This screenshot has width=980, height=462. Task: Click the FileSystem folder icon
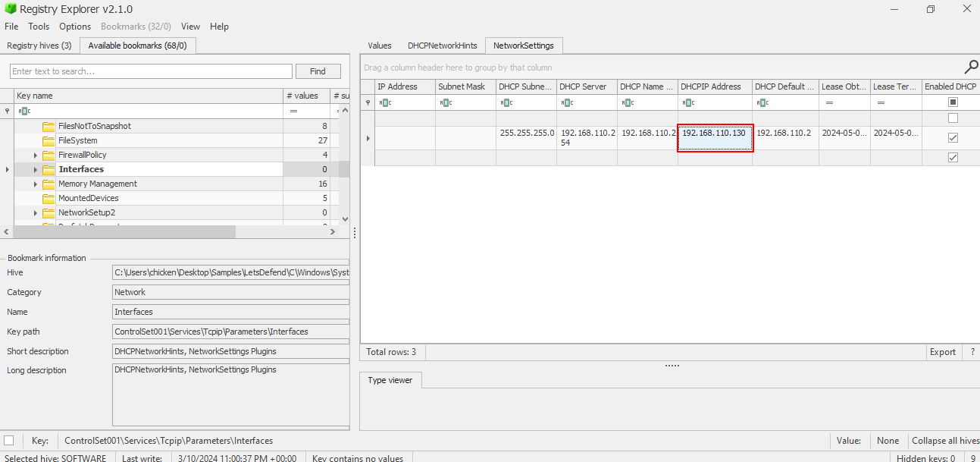point(49,140)
